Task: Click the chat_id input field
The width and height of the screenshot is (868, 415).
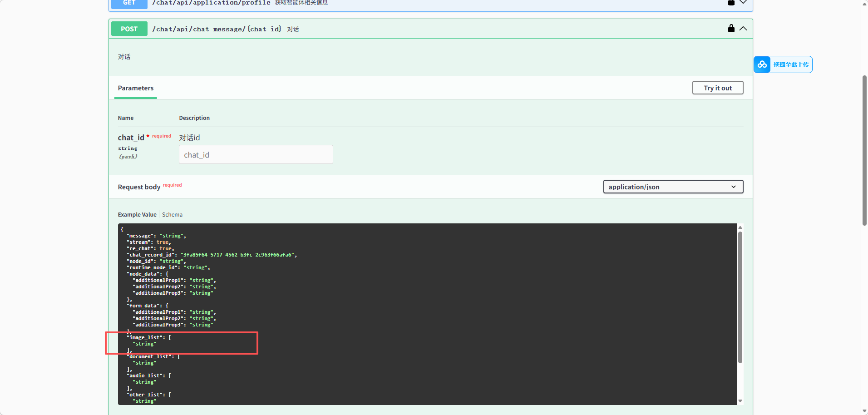Action: (x=256, y=155)
